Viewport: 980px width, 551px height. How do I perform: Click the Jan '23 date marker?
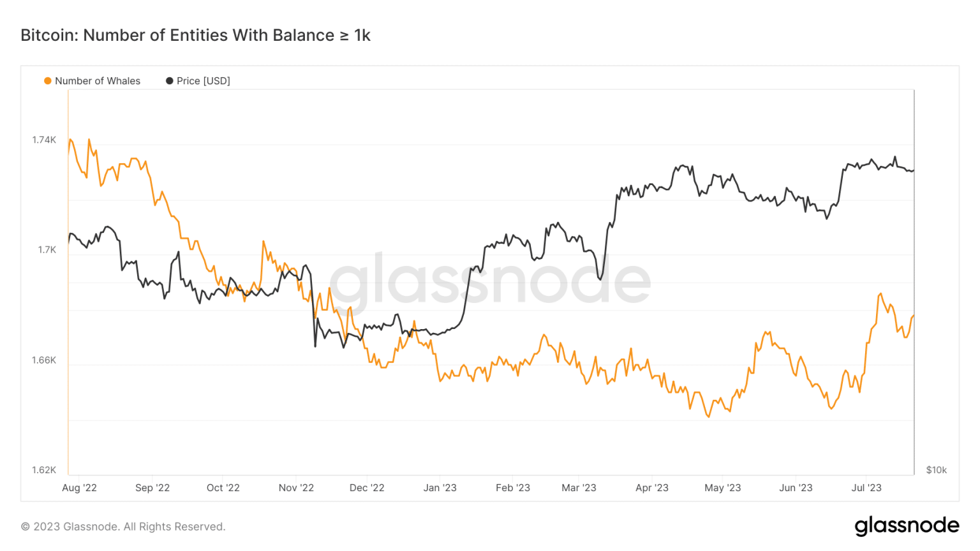click(x=440, y=488)
